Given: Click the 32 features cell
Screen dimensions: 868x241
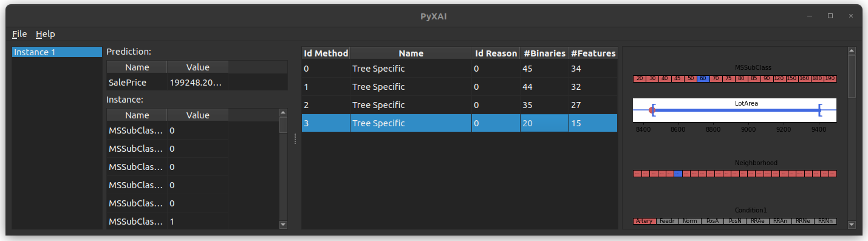Looking at the screenshot, I should pyautogui.click(x=593, y=87).
